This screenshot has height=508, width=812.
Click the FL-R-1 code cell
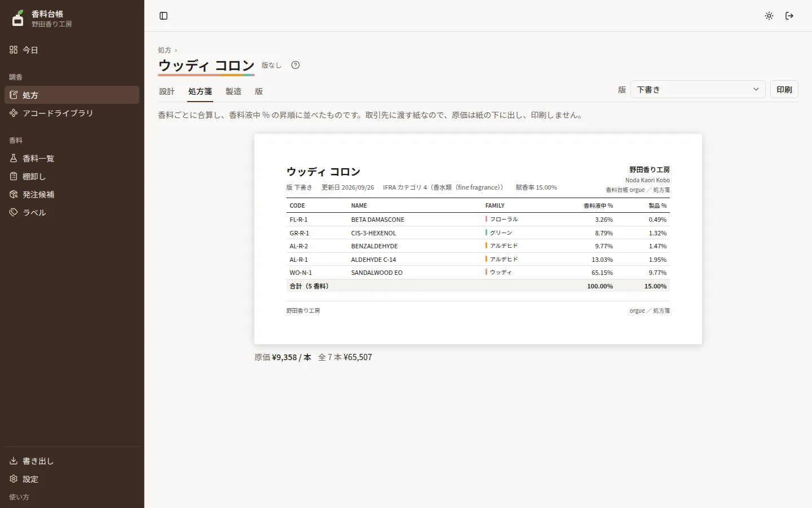(x=299, y=220)
